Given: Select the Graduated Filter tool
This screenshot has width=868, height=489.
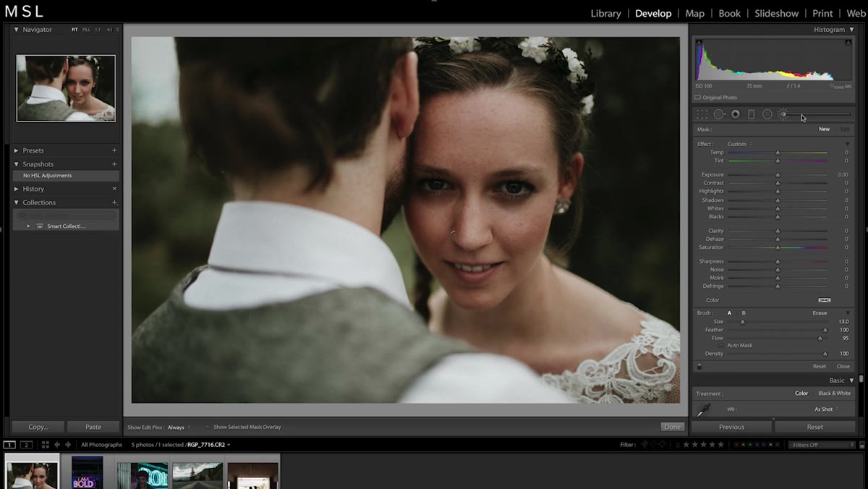Looking at the screenshot, I should coord(751,114).
